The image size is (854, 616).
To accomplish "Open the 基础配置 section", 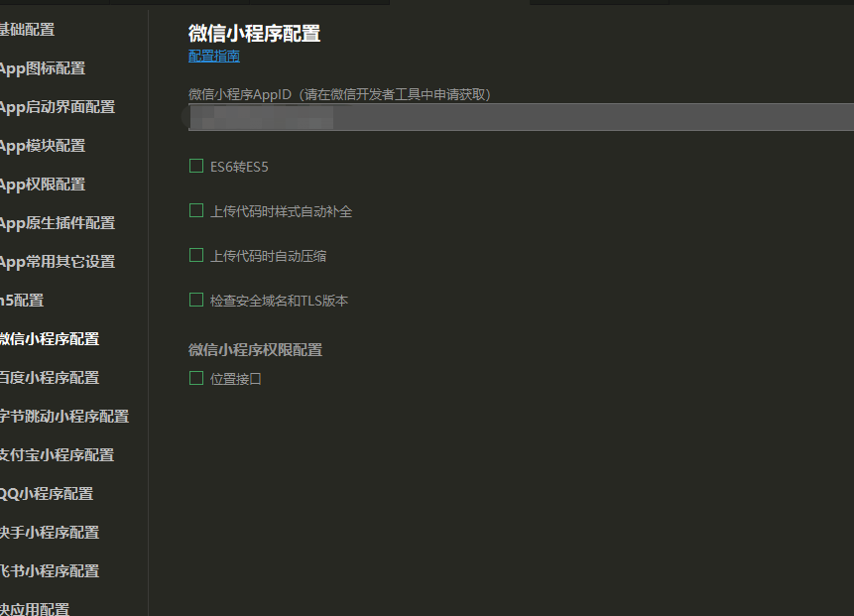I will click(27, 30).
